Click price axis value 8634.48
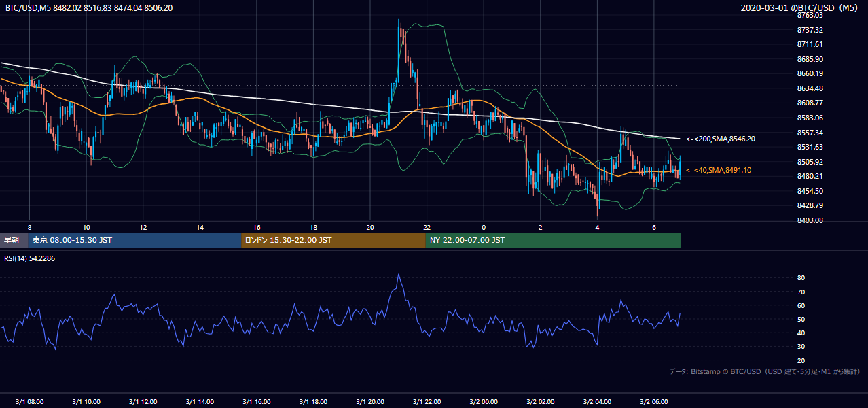This screenshot has height=408, width=868. coord(810,88)
